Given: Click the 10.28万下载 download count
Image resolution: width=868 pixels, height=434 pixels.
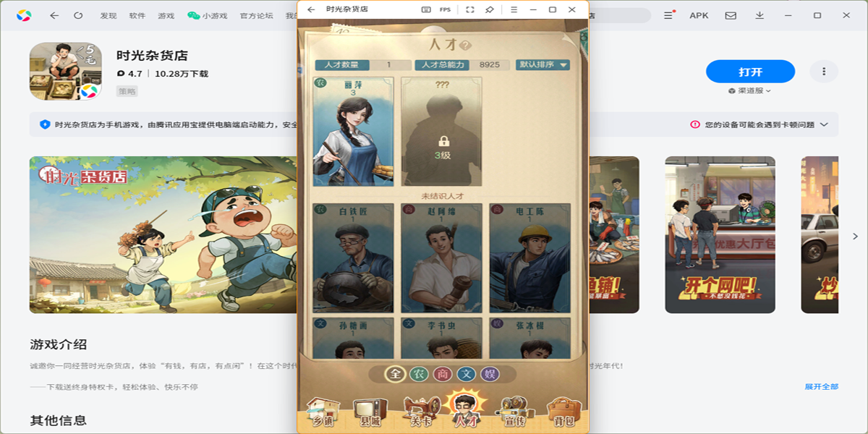Looking at the screenshot, I should click(181, 74).
